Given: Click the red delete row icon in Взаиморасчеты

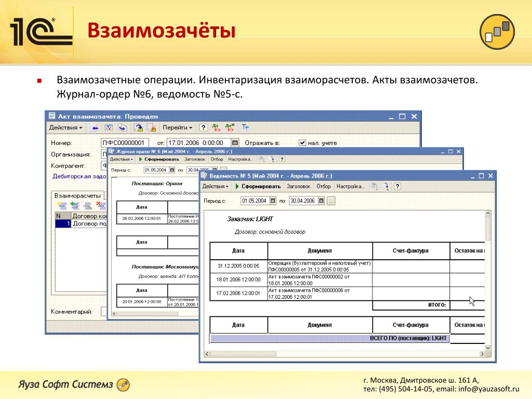Looking at the screenshot, I should 100,206.
